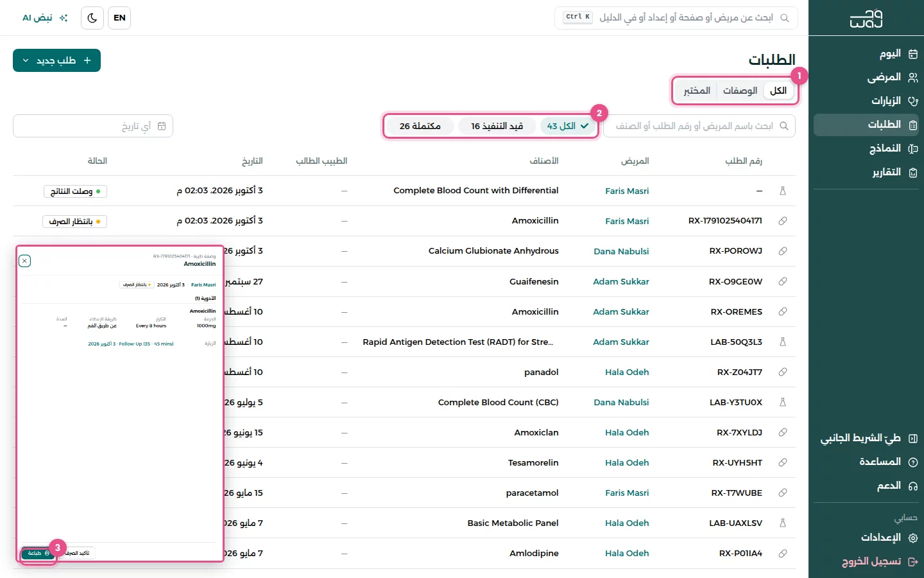924x578 pixels.
Task: Open Settings (الإعدادات) in sidebar
Action: [866, 538]
